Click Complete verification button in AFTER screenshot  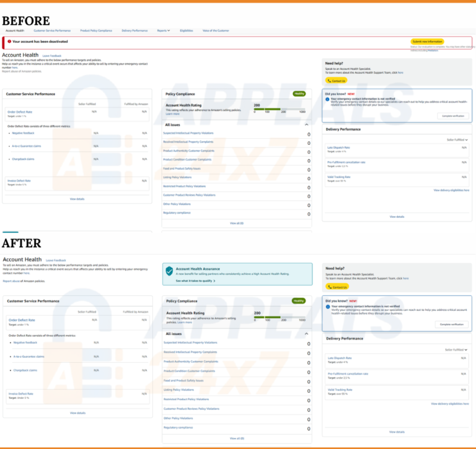[x=452, y=325]
